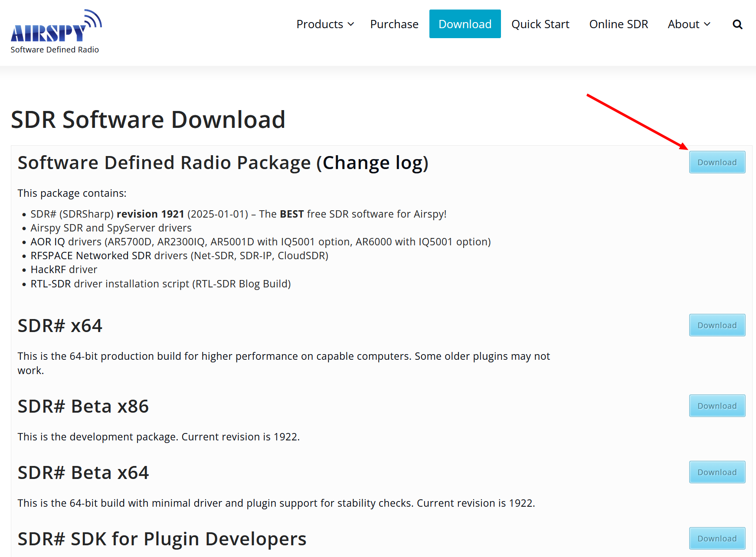Click the 'SDR# Beta x64' heading
Image resolution: width=756 pixels, height=557 pixels.
point(83,472)
